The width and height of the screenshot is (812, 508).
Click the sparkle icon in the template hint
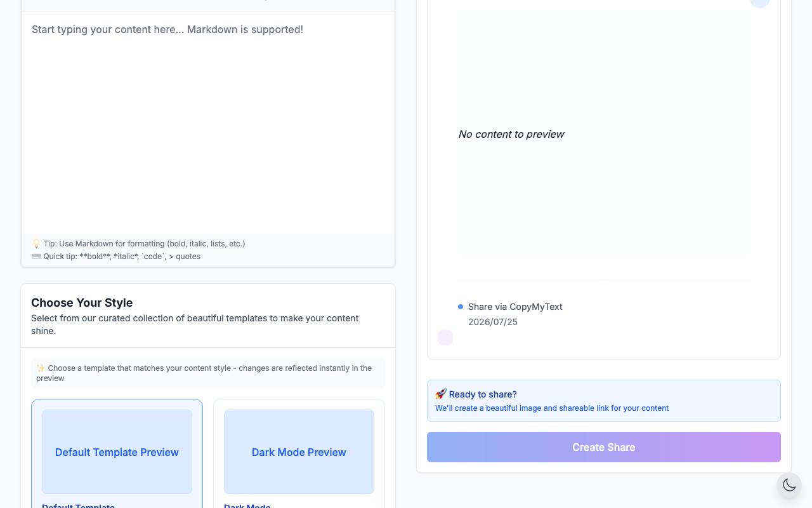coord(41,368)
